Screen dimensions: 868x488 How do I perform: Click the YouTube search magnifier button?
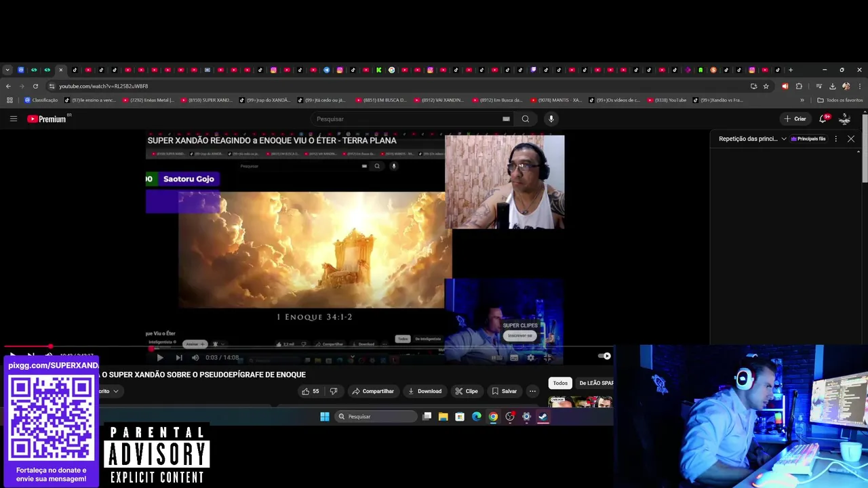[526, 119]
